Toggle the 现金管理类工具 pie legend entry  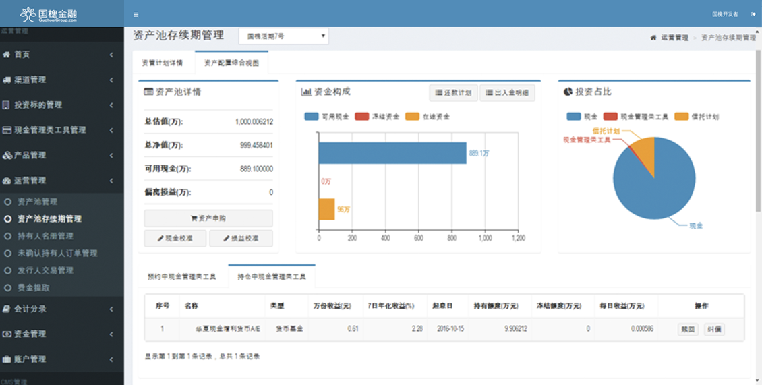[x=636, y=117]
